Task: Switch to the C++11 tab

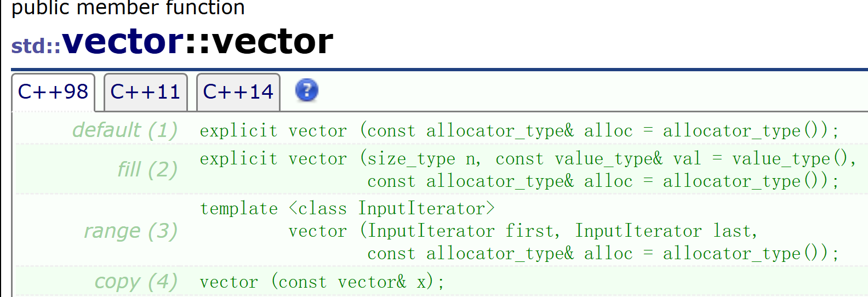Action: click(x=146, y=92)
